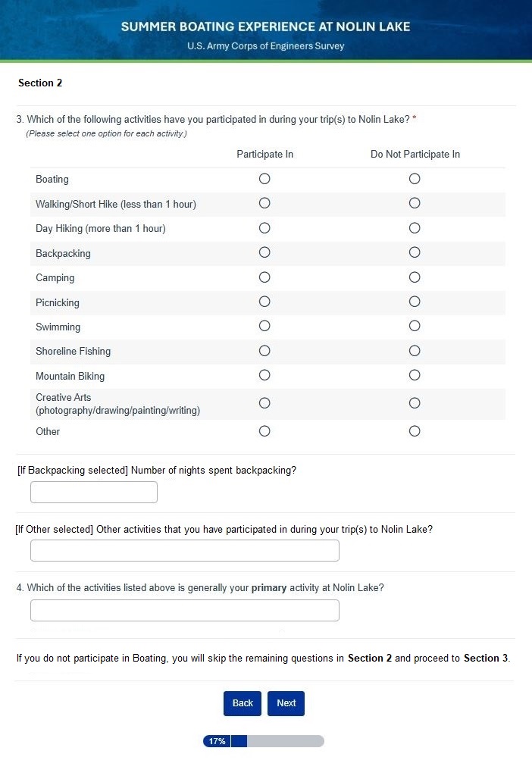This screenshot has width=532, height=776.
Task: Click the primary activity input box
Action: click(184, 610)
